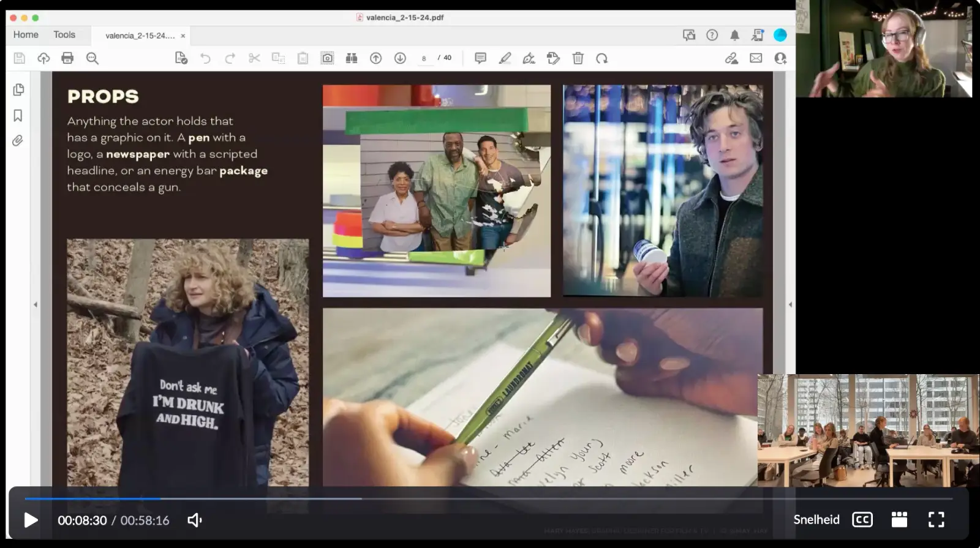The height and width of the screenshot is (548, 980).
Task: Close the valencia_2-15-24 document tab
Action: 183,36
